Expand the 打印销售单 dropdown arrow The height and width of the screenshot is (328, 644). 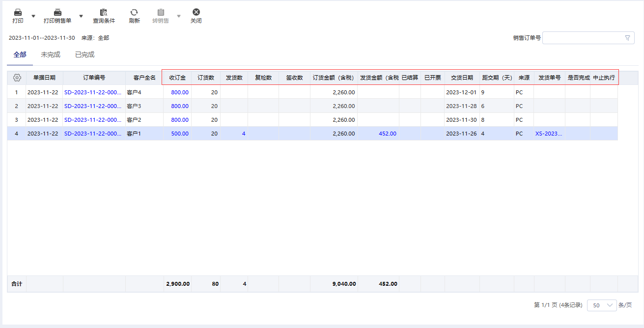[x=81, y=16]
